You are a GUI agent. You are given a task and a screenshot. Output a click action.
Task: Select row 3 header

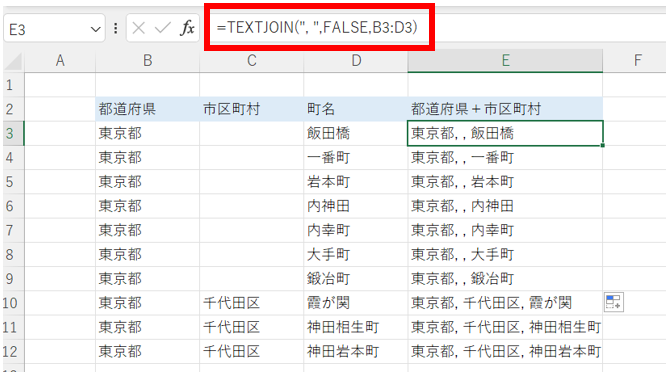pyautogui.click(x=13, y=133)
